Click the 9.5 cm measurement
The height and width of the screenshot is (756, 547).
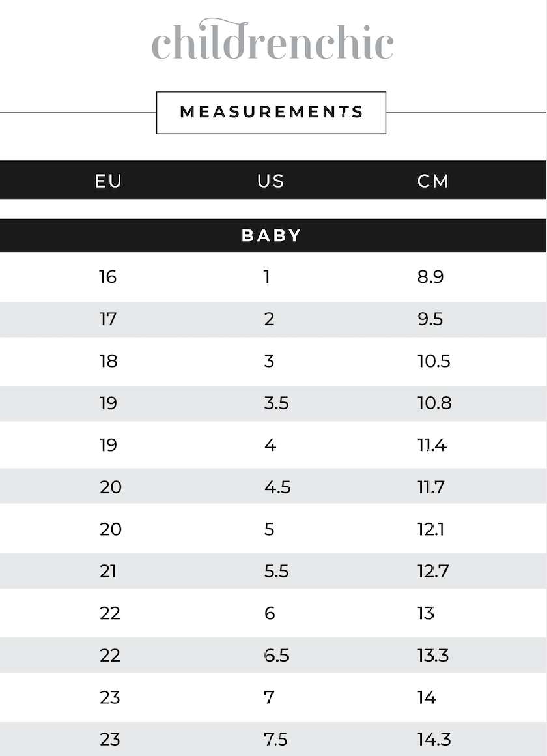tap(430, 319)
